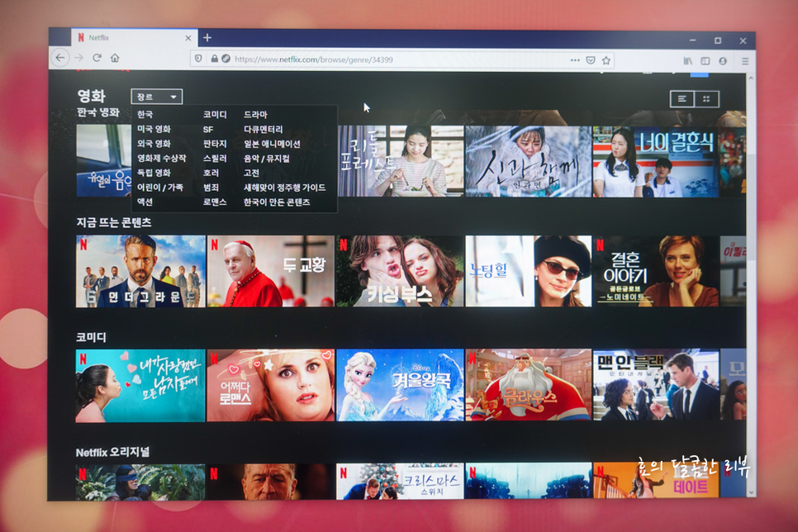Open the 신과함께 movie thumbnail
The image size is (798, 532).
pyautogui.click(x=528, y=161)
